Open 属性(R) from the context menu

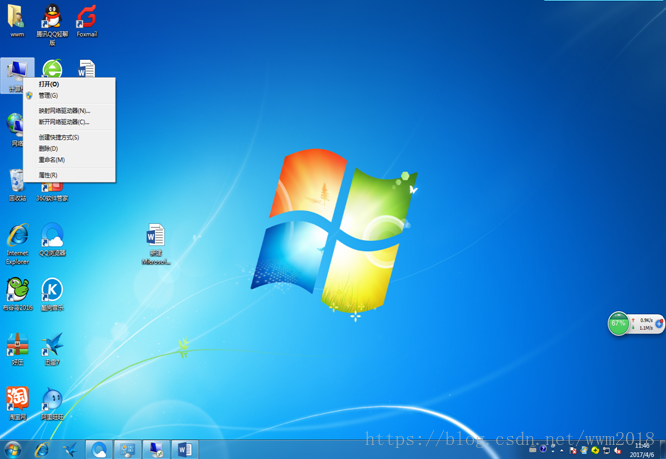(x=69, y=175)
